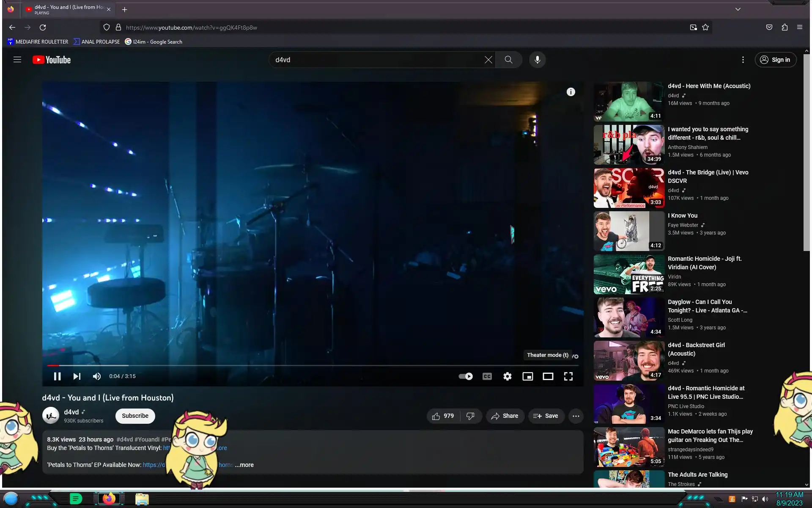Viewport: 812px width, 508px height.
Task: Open video settings gear
Action: [507, 376]
